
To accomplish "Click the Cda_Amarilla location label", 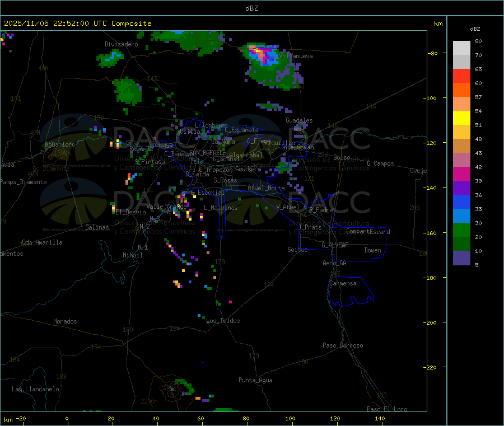I will point(43,242).
